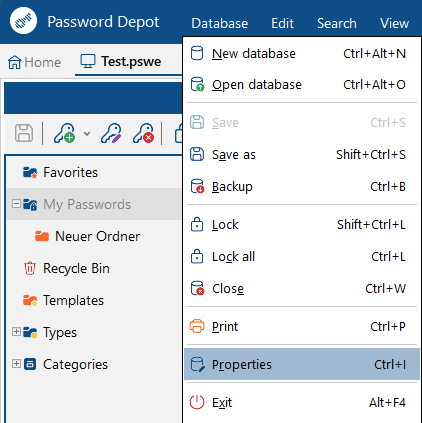Choose Lock in the Database menu
Viewport: 422px width, 423px height.
(x=301, y=225)
